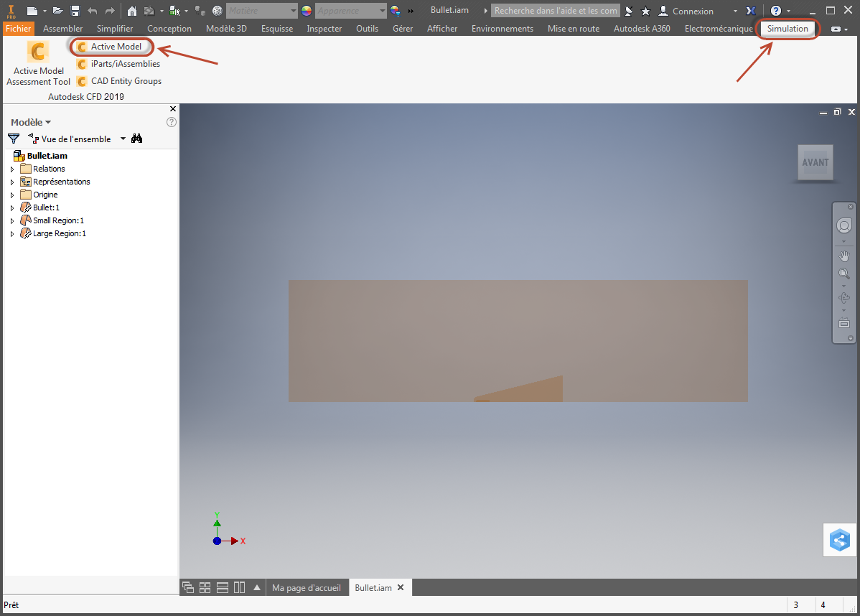Viewport: 860px width, 616px height.
Task: Click the New file icon
Action: 32,11
